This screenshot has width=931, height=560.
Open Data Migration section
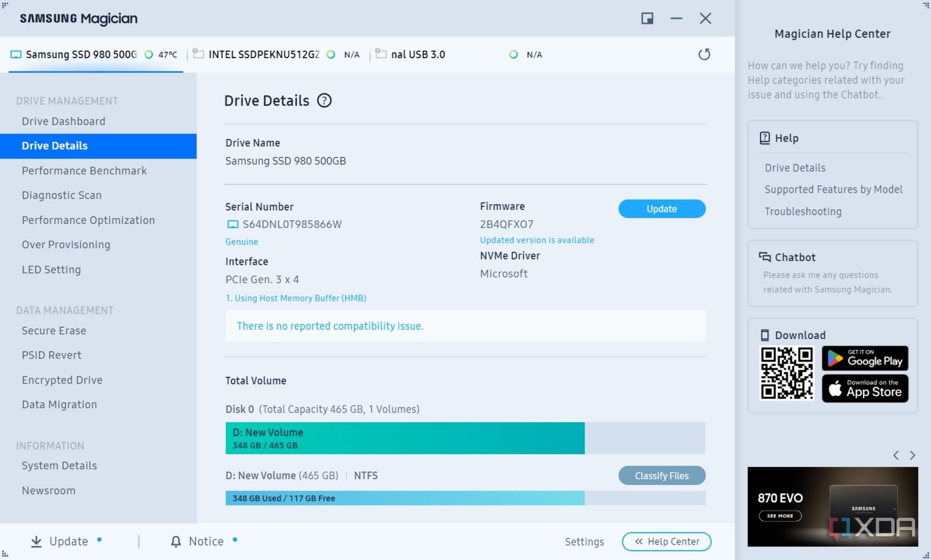click(59, 405)
